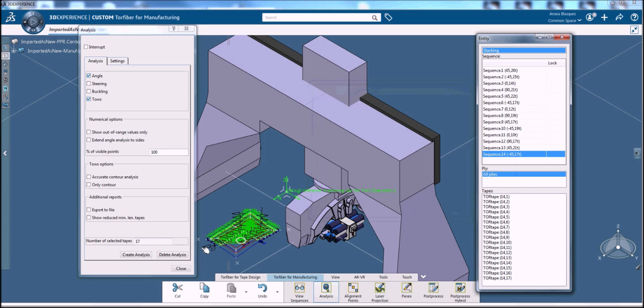Click the Copy icon
Image resolution: width=644 pixels, height=308 pixels.
coord(204,288)
